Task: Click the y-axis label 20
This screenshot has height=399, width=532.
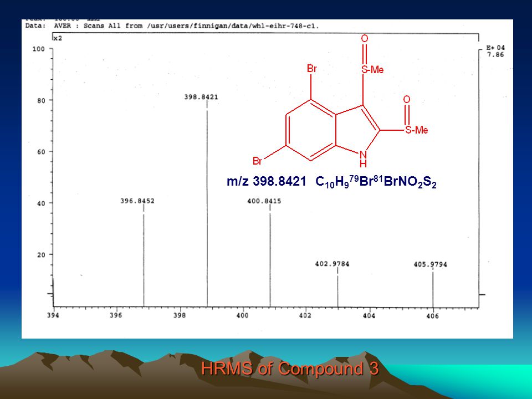Action: click(41, 255)
